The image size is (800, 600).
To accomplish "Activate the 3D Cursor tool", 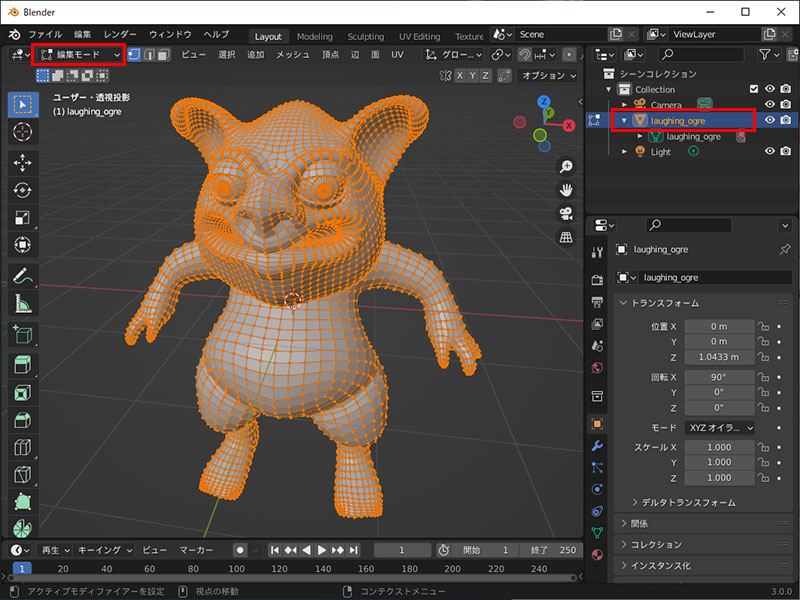I will pos(22,132).
